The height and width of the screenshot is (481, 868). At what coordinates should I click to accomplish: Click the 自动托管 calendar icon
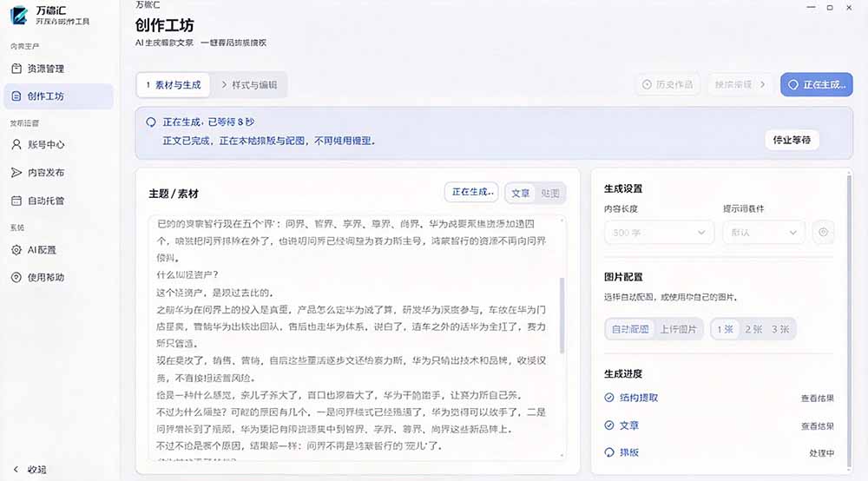point(16,201)
